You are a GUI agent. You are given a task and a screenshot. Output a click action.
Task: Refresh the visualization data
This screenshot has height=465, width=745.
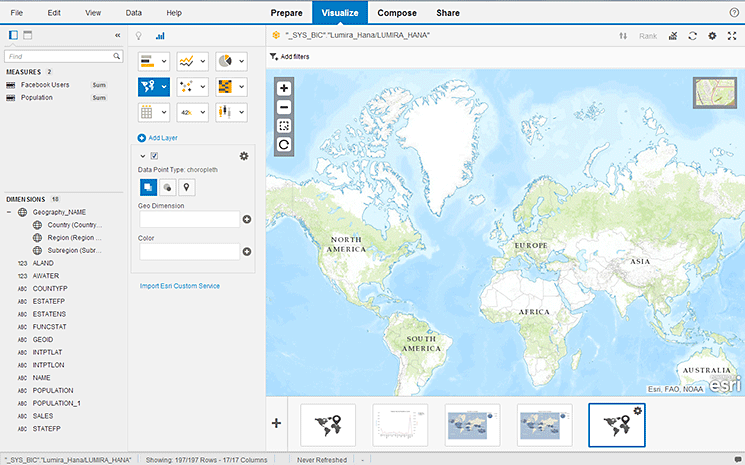(692, 36)
